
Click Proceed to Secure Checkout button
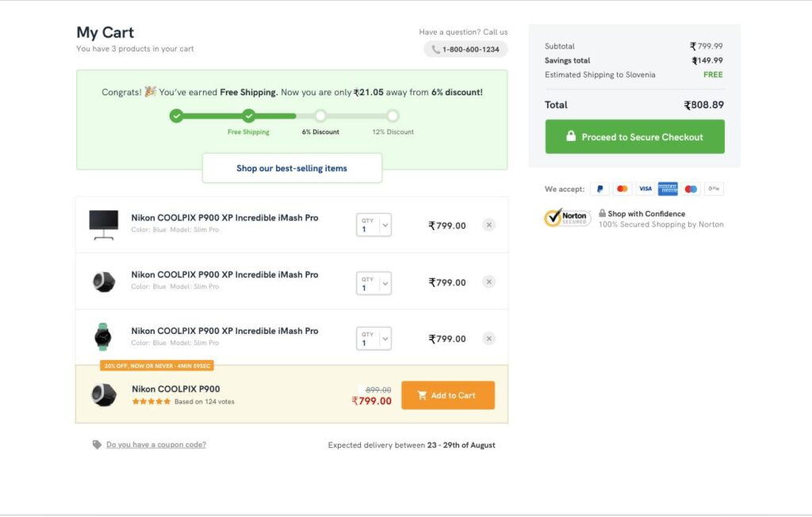(634, 136)
